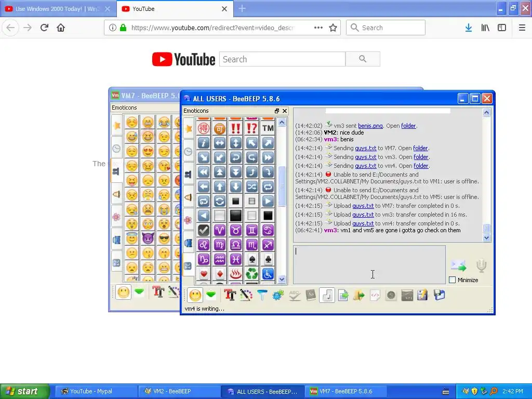Open page actions three-dot menu in address bar

pyautogui.click(x=318, y=28)
